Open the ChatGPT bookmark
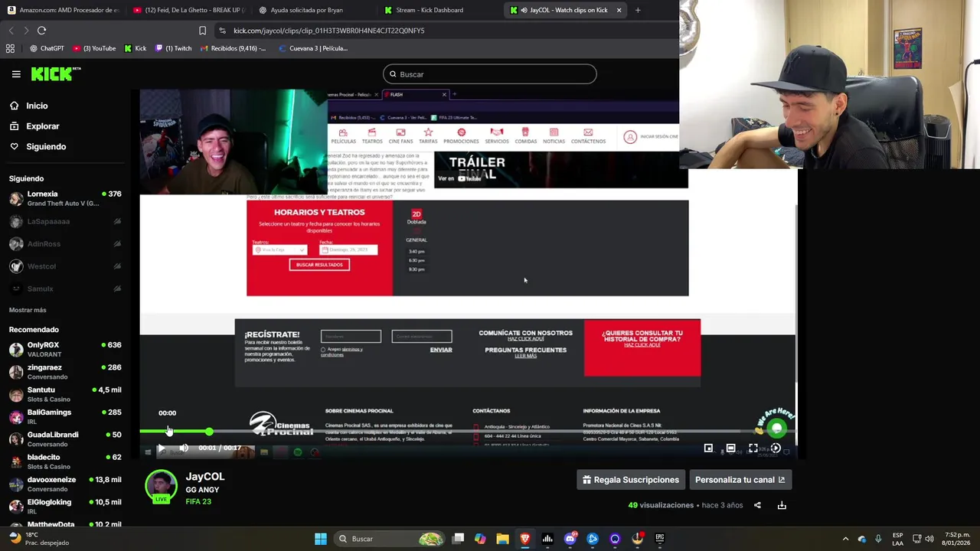The width and height of the screenshot is (980, 551). click(47, 48)
